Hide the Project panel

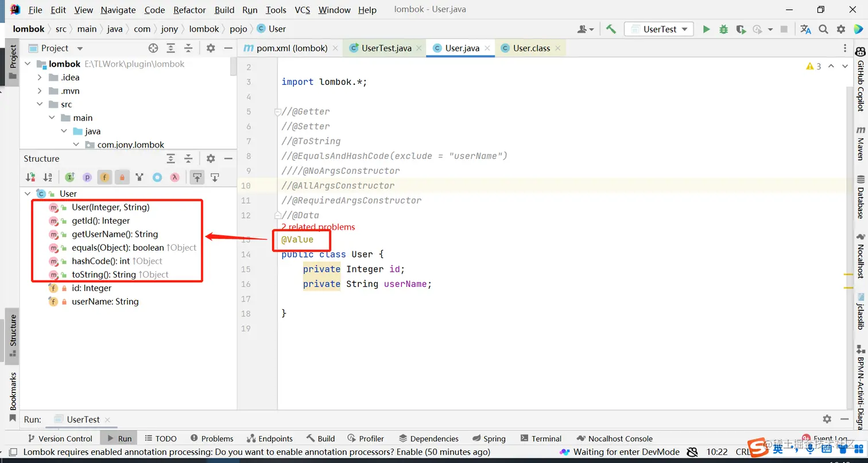point(228,48)
